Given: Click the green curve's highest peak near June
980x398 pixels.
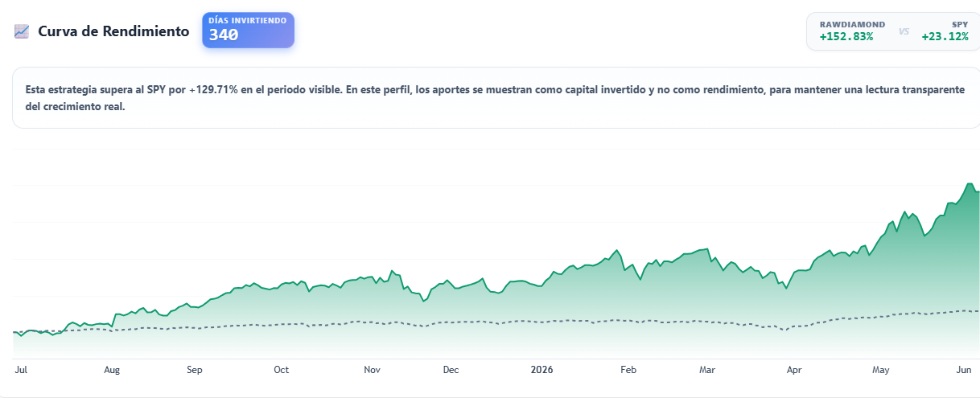Looking at the screenshot, I should coord(970,184).
